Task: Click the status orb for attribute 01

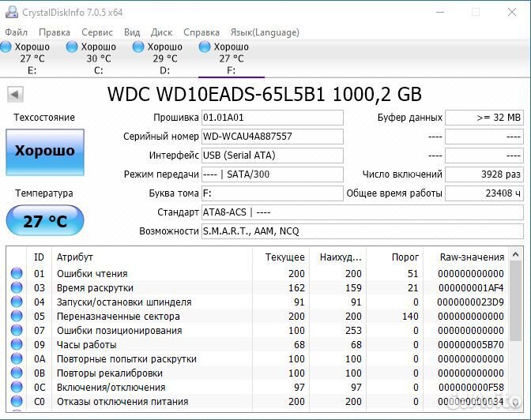Action: [17, 273]
